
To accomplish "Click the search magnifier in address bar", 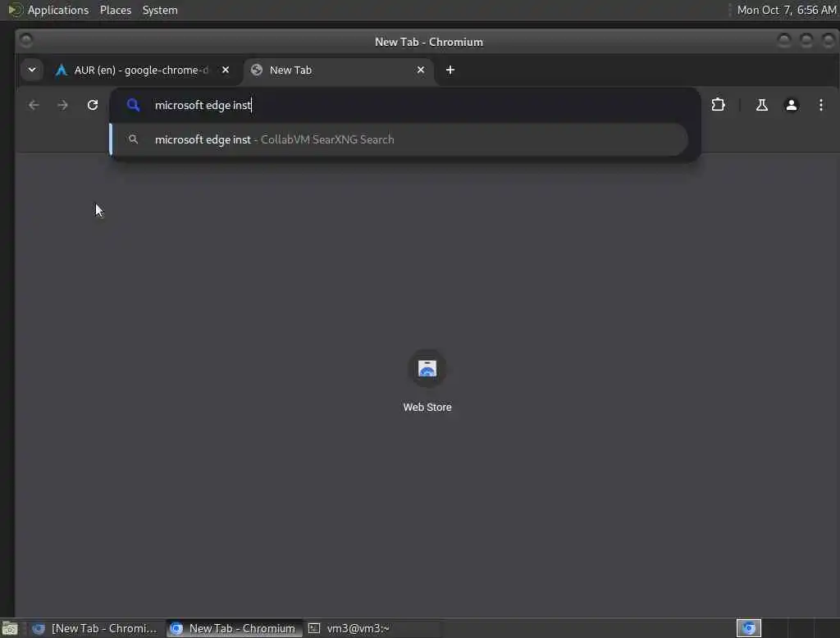I will [x=133, y=105].
